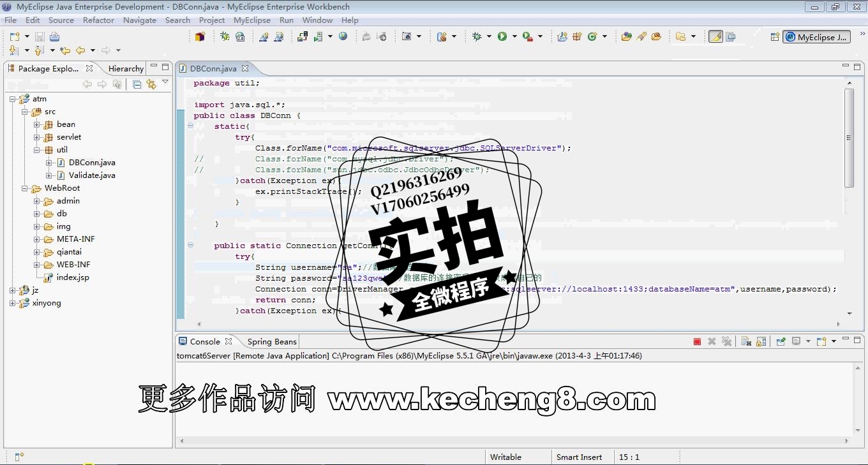
Task: Expand the jz project node
Action: tap(13, 290)
